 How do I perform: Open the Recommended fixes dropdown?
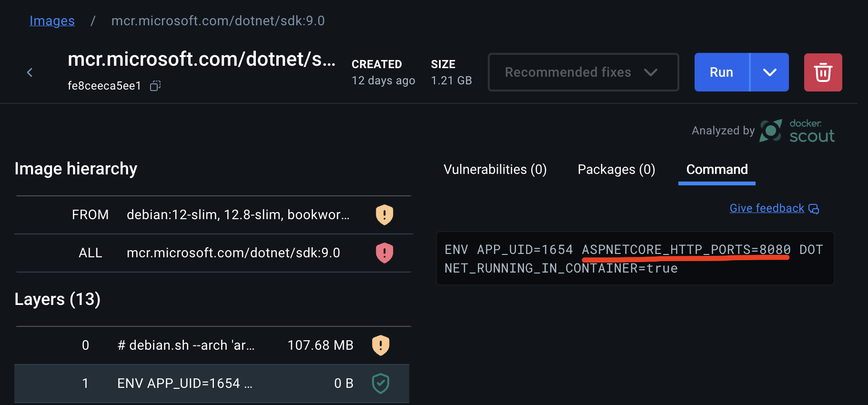(x=583, y=72)
